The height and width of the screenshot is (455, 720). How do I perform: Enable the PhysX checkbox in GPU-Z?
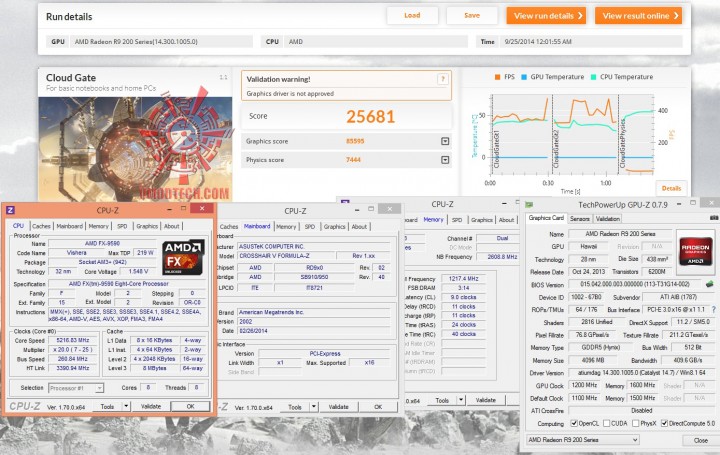636,423
